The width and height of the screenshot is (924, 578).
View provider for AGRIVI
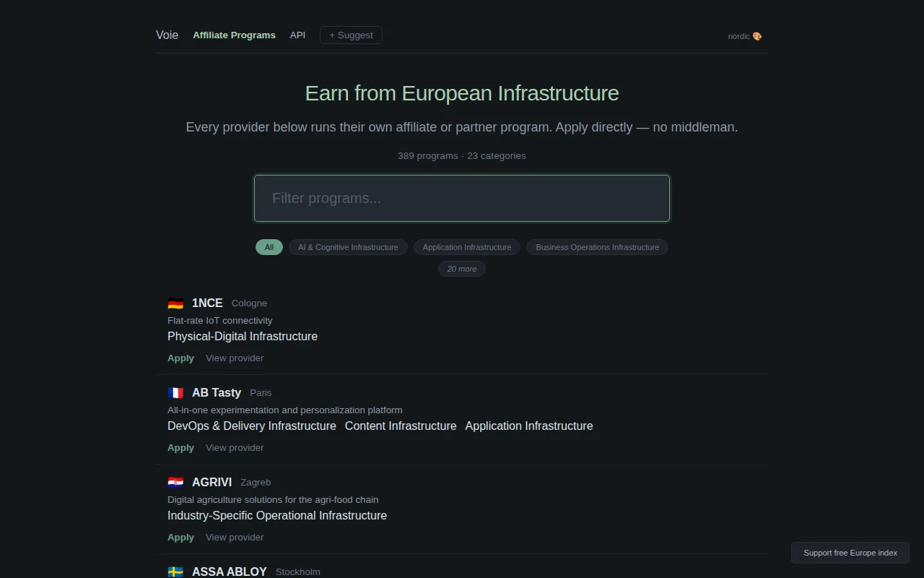tap(235, 537)
